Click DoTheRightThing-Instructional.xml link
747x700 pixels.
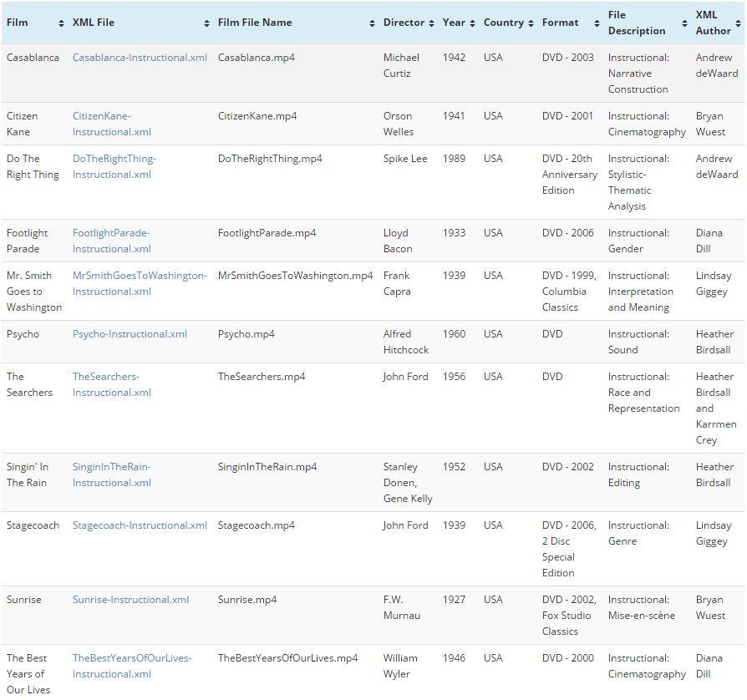tap(114, 166)
